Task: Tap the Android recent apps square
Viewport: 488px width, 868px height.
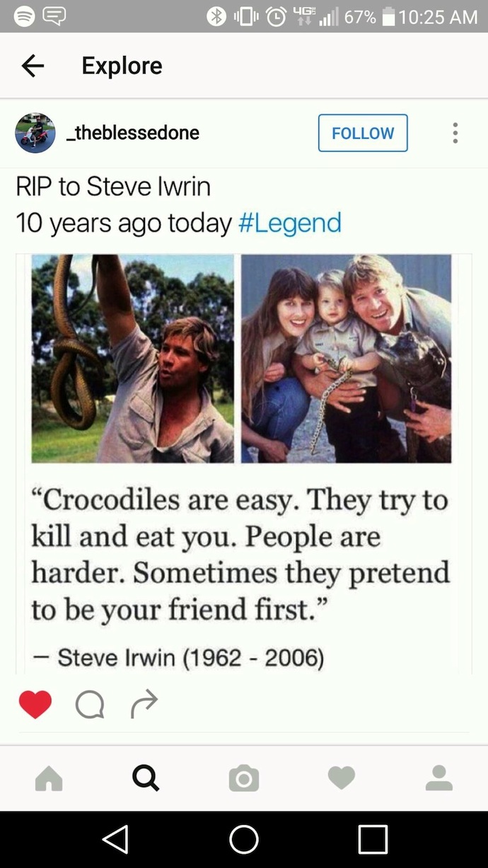Action: [x=373, y=840]
